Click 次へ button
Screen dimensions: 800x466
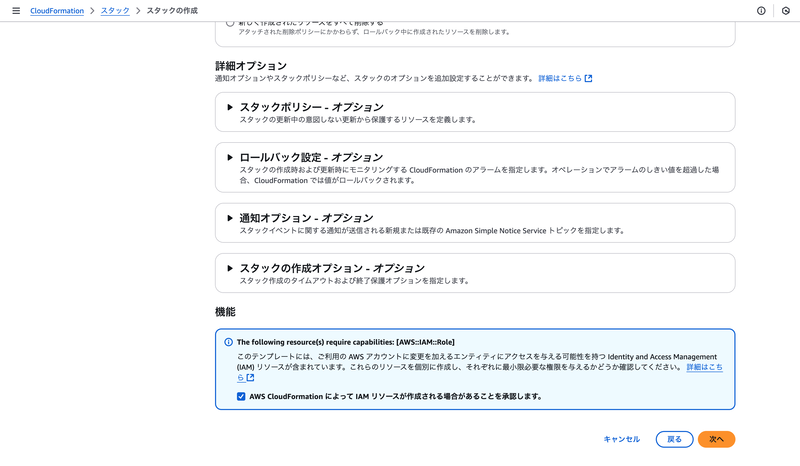(716, 439)
